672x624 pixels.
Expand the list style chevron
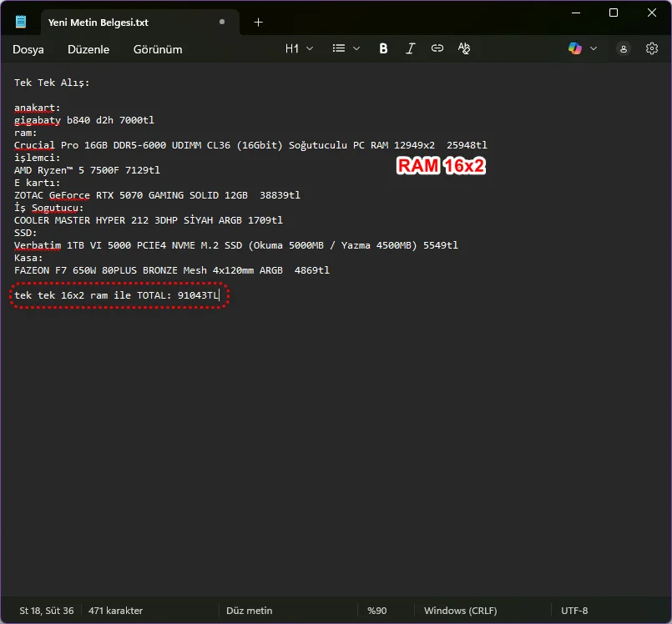[356, 49]
